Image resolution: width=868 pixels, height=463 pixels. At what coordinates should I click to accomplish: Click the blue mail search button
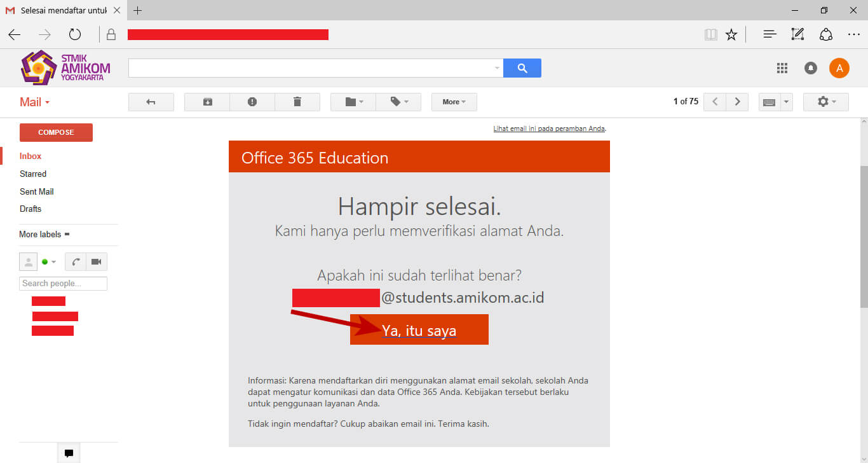[x=522, y=68]
